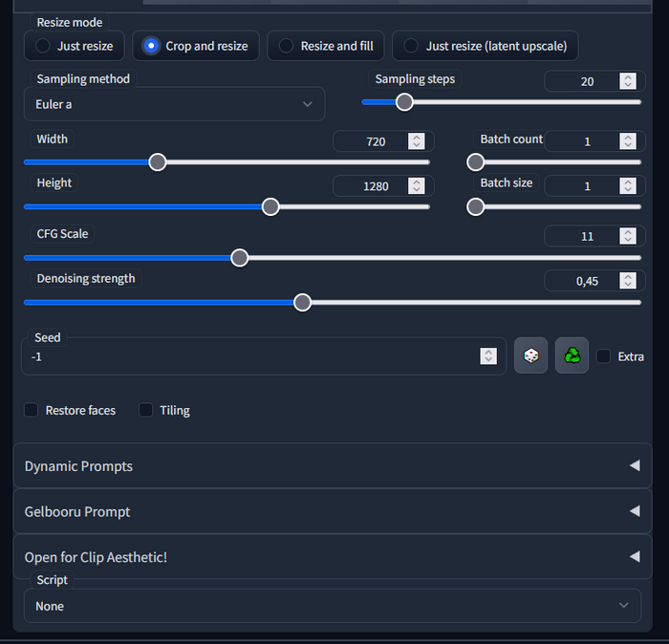Click the Denoising strength slider handle
The height and width of the screenshot is (644, 669).
pyautogui.click(x=302, y=302)
